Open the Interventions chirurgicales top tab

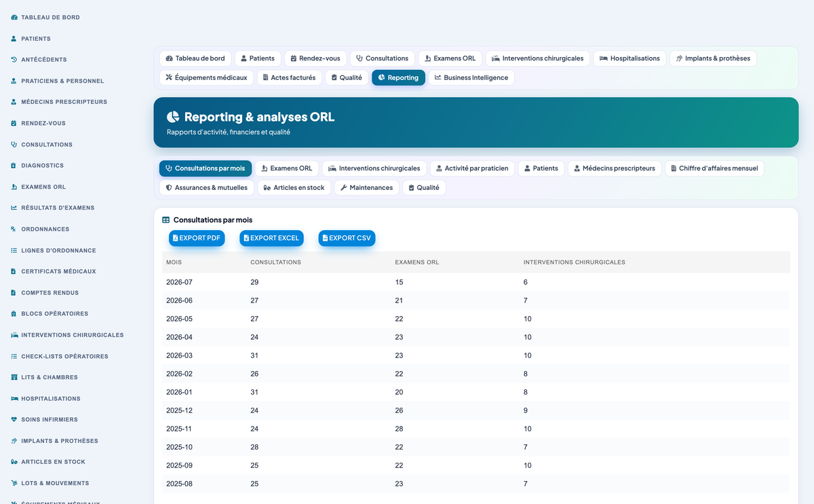pyautogui.click(x=538, y=58)
